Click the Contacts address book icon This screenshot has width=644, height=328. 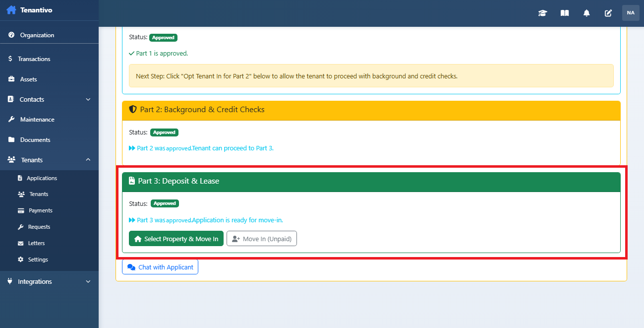11,99
